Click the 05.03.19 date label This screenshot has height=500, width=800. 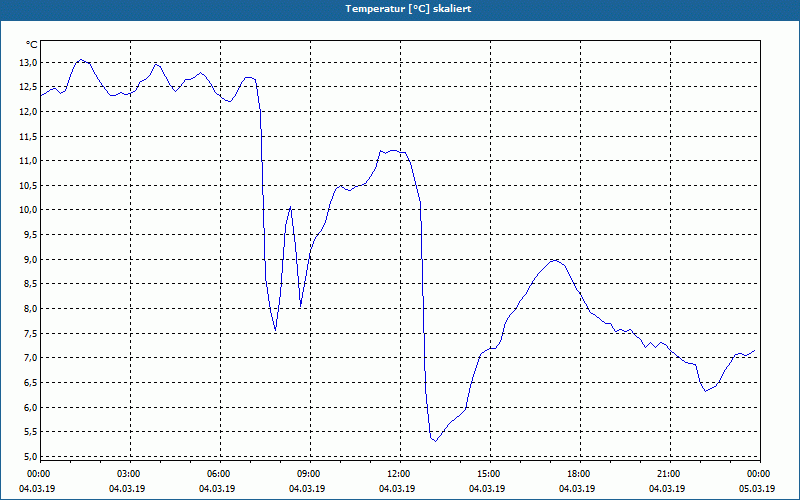click(757, 489)
